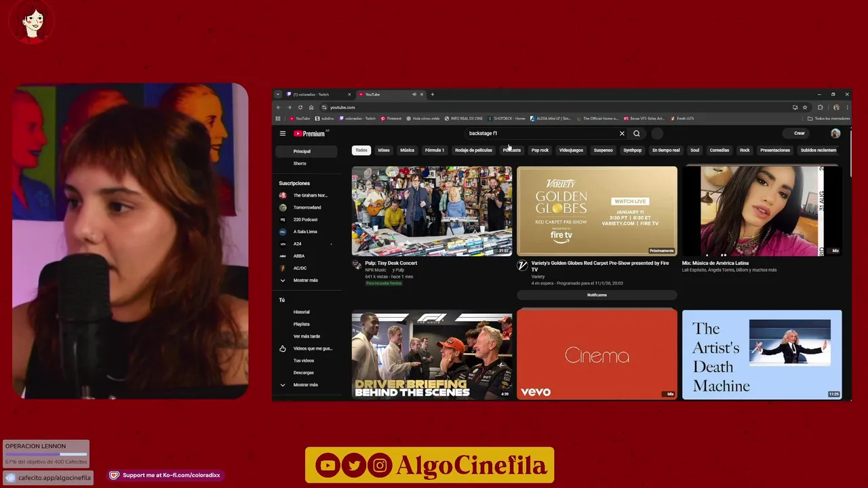
Task: Open the Chrome extensions puzzle icon
Action: click(x=820, y=107)
